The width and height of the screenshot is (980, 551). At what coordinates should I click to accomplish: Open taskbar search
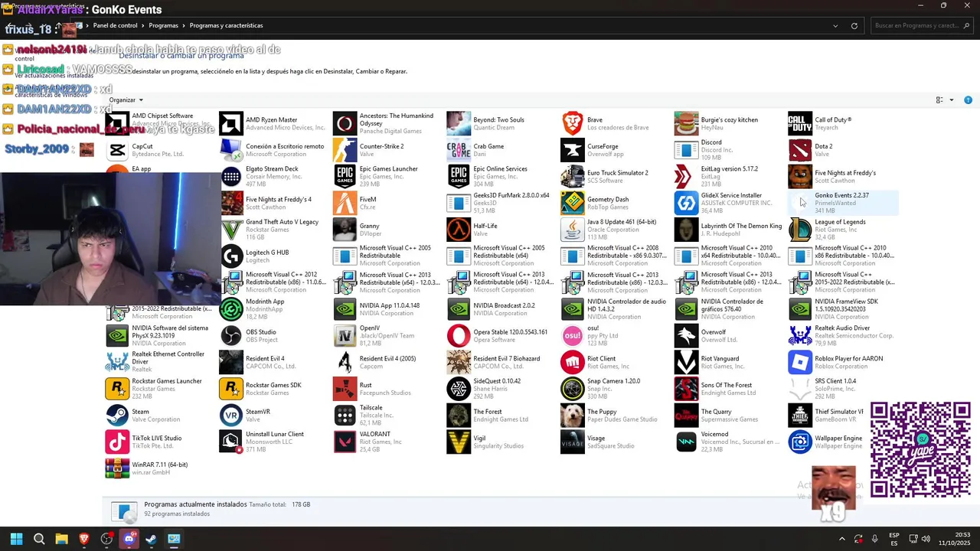coord(39,539)
